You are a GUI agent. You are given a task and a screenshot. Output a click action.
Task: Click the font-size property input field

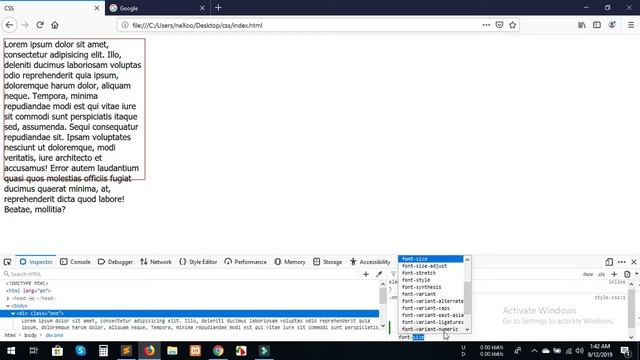[x=411, y=337]
